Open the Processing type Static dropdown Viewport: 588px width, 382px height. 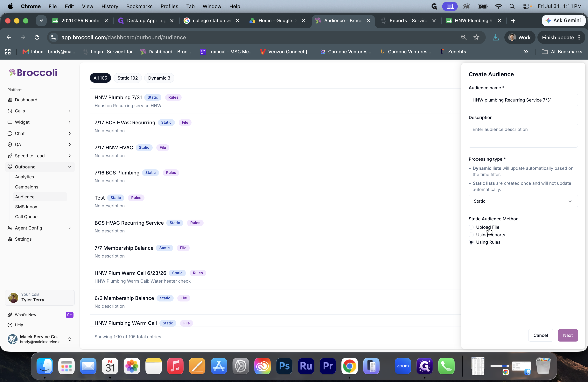[x=523, y=201]
